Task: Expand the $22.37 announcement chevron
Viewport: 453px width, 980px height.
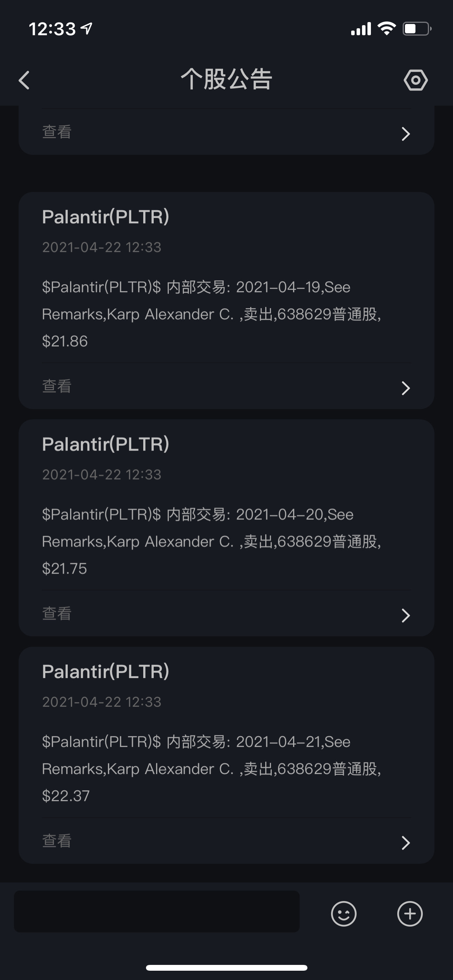Action: [x=405, y=842]
